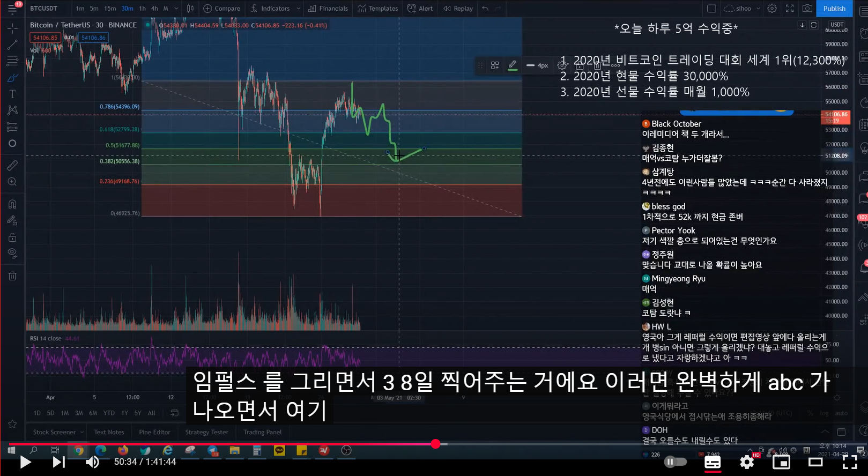Open the TradingView hamburger menu
868x476 pixels.
tap(12, 9)
